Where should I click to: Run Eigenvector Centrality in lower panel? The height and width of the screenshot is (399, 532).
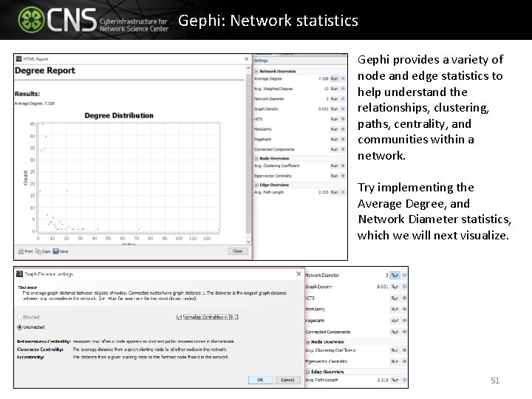click(x=395, y=361)
